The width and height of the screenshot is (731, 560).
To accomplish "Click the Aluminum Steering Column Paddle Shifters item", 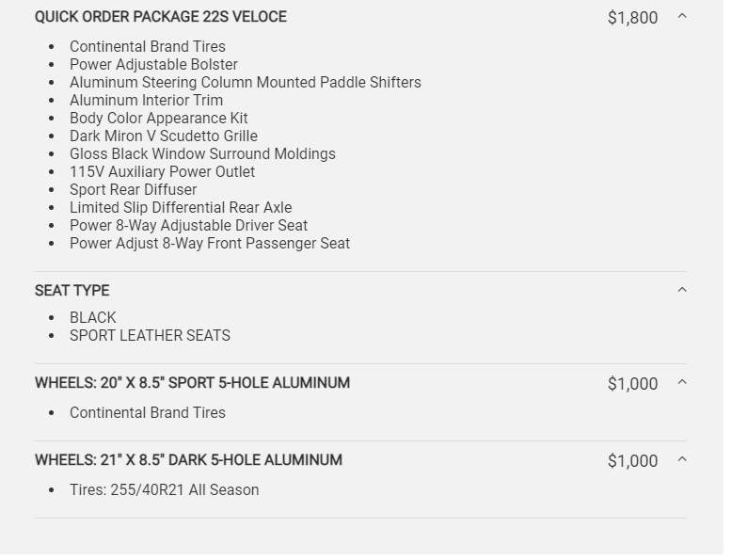I will point(245,82).
